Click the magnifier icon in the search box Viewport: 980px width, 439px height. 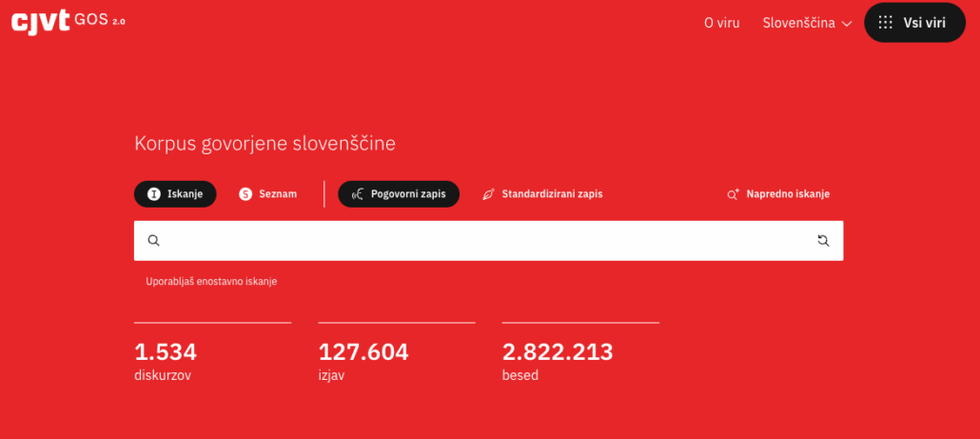tap(154, 241)
